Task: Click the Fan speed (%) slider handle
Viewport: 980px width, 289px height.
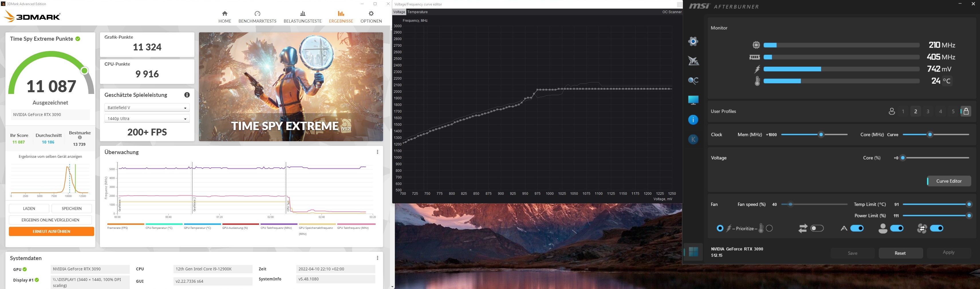Action: pyautogui.click(x=790, y=205)
